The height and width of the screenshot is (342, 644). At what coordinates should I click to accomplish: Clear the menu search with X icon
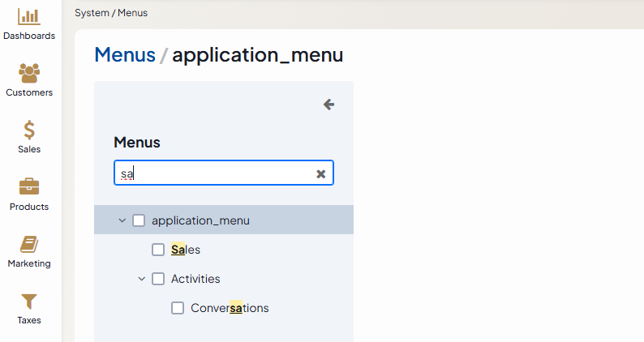point(320,173)
